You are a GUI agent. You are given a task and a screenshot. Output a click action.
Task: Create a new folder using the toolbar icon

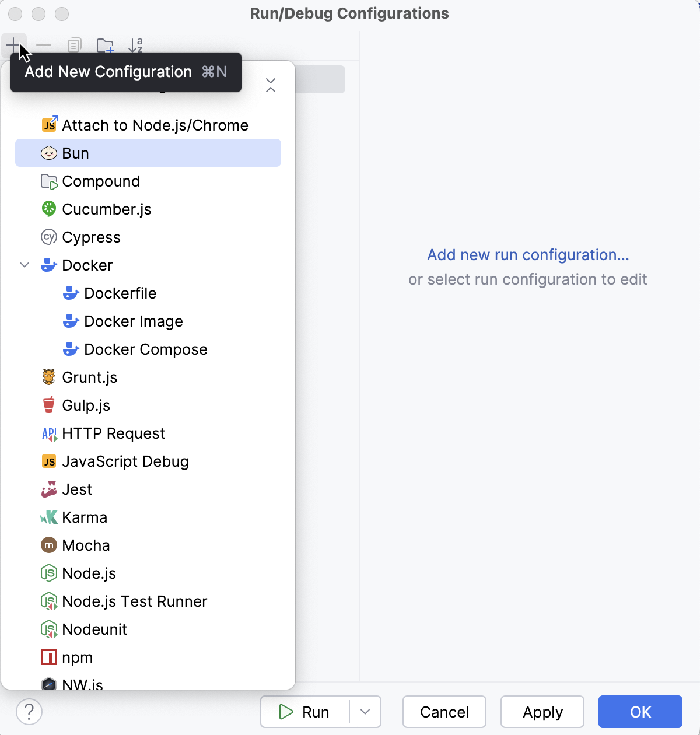[106, 45]
